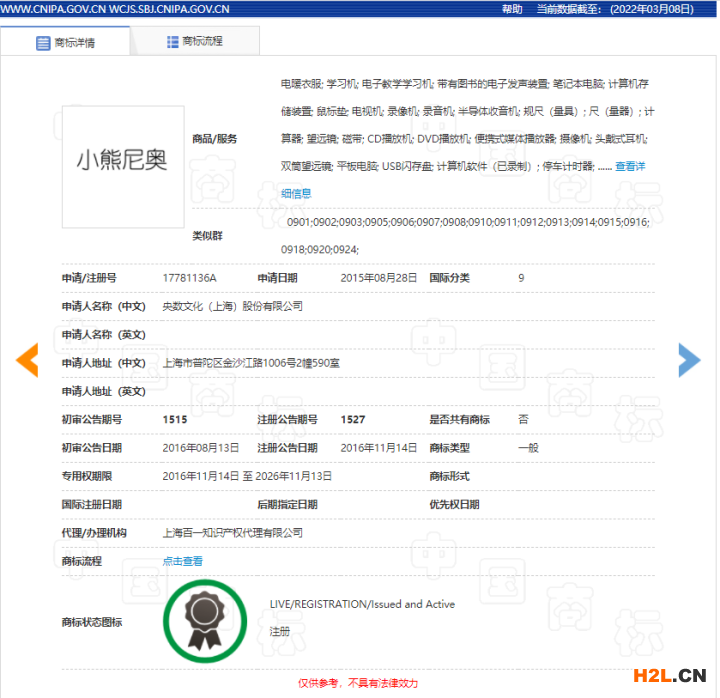Click the 点击查看 trademark flow link

coord(182,561)
